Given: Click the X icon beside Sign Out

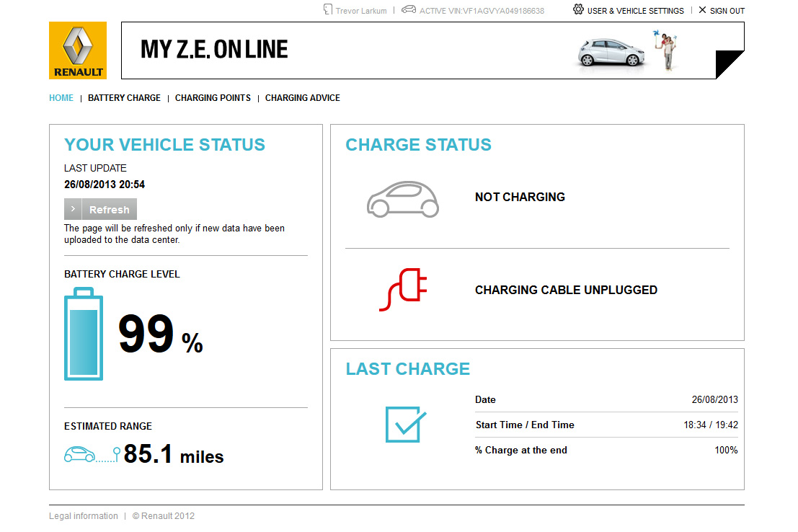Looking at the screenshot, I should 702,10.
